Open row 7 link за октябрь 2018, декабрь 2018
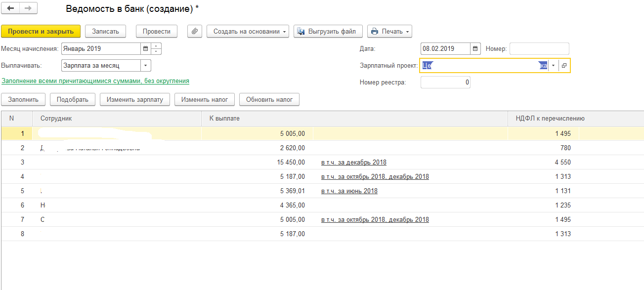The width and height of the screenshot is (644, 290). [x=375, y=219]
